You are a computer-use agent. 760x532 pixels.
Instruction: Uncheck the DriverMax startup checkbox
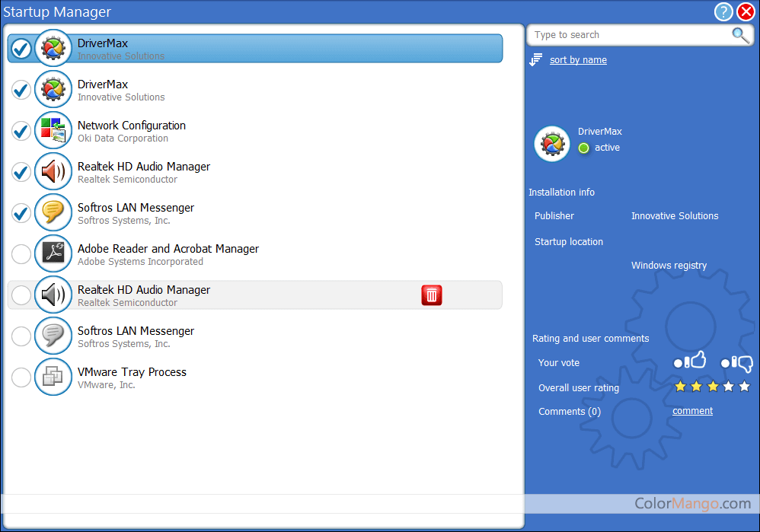click(x=21, y=47)
